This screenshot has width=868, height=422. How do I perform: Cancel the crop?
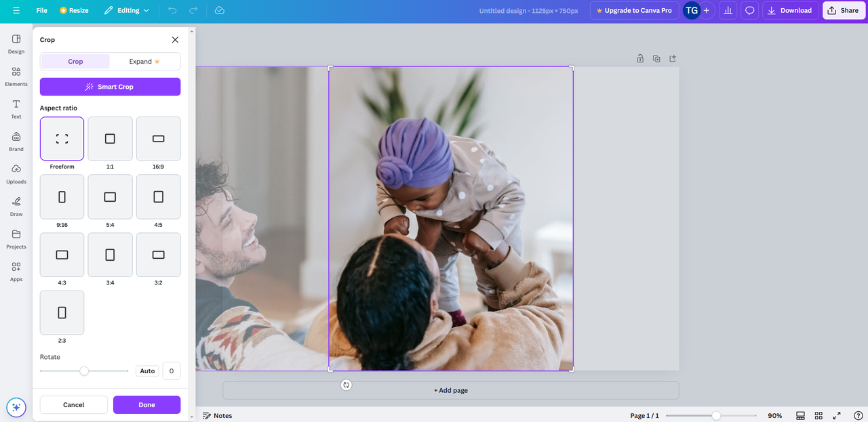[73, 404]
